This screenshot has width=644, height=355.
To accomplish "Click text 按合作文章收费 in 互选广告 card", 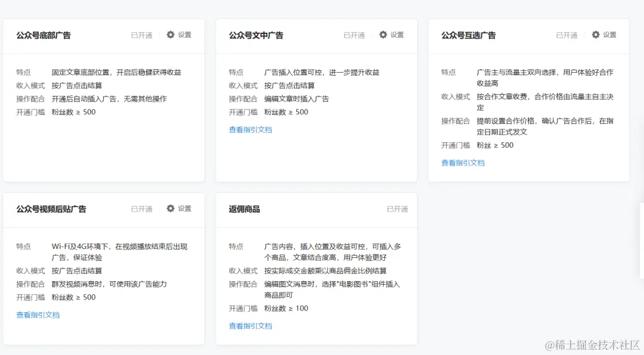I will (502, 97).
